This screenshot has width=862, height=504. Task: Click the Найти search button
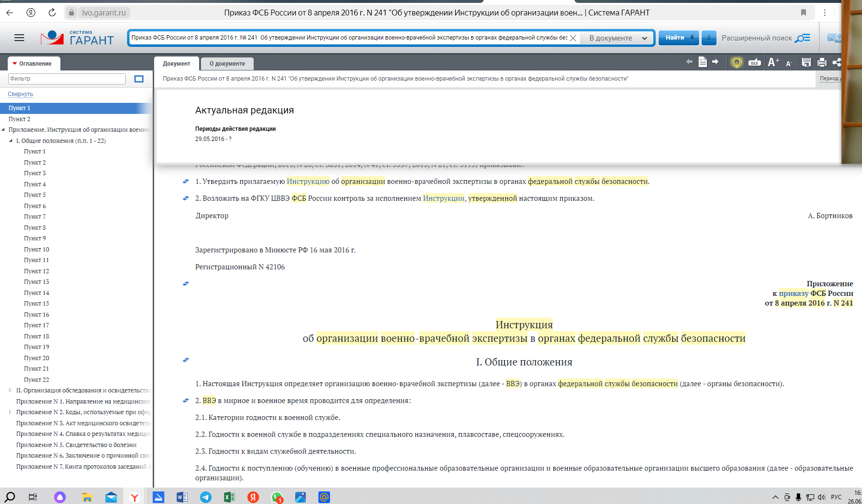(x=678, y=38)
